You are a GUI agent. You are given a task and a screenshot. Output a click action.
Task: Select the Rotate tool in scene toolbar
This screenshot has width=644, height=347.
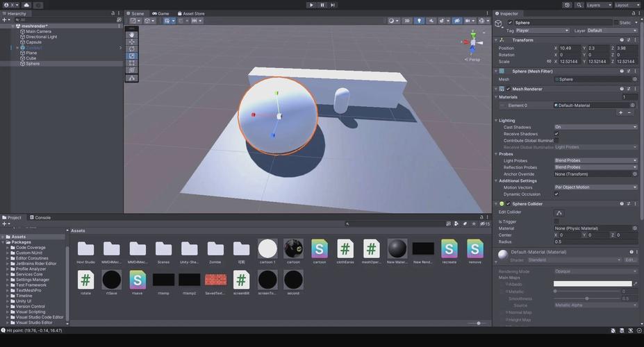[x=131, y=49]
